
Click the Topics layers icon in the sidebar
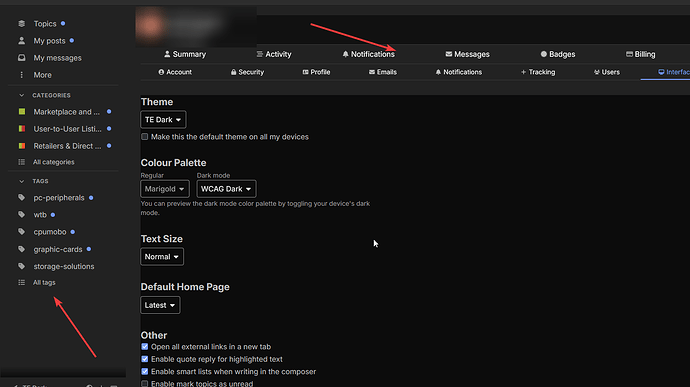coord(22,24)
